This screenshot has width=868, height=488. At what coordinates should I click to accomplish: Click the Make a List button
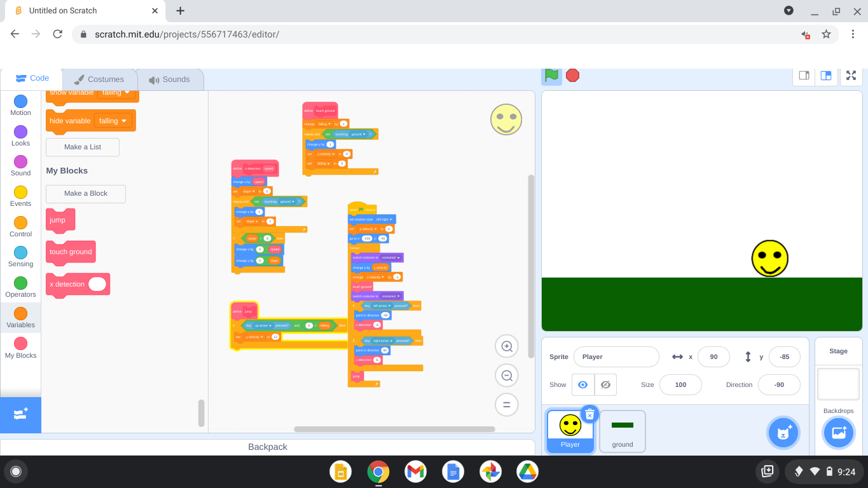coord(82,147)
